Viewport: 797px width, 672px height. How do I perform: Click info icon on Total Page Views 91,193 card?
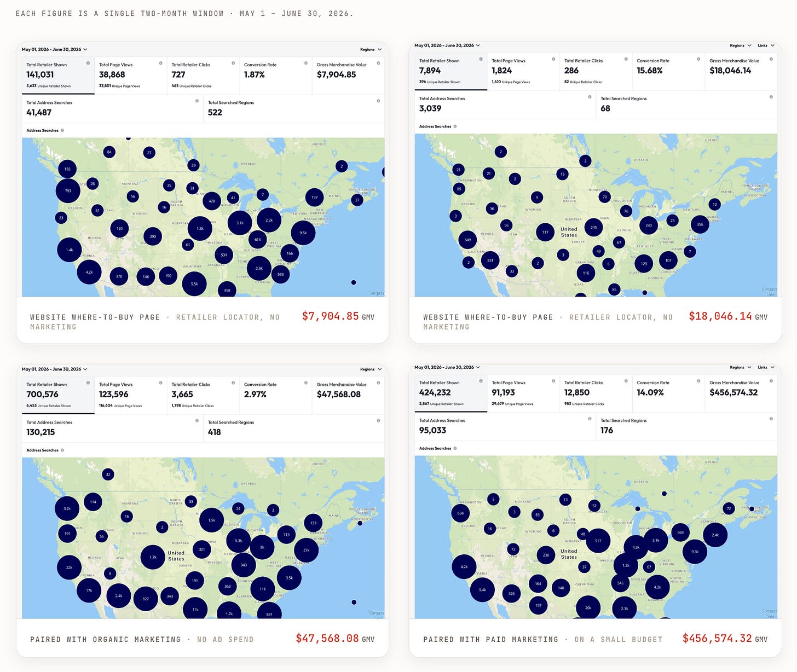[553, 381]
